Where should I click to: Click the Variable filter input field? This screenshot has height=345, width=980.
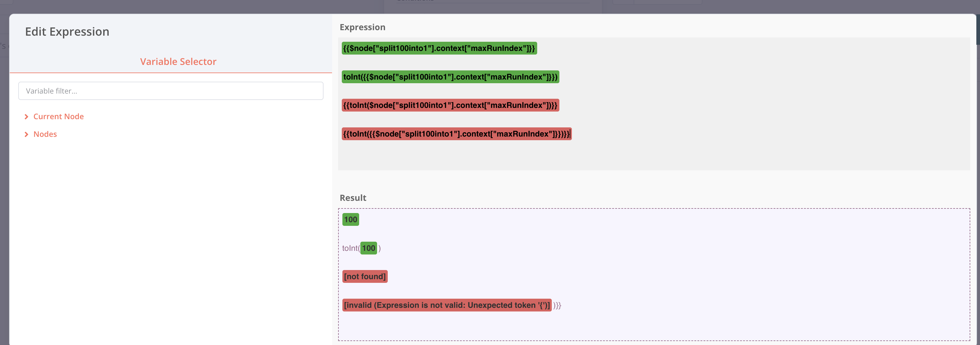coord(170,91)
